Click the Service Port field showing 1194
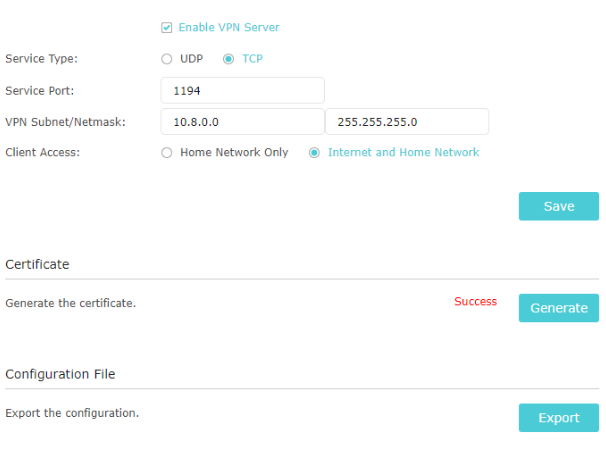This screenshot has width=606, height=451. click(242, 90)
